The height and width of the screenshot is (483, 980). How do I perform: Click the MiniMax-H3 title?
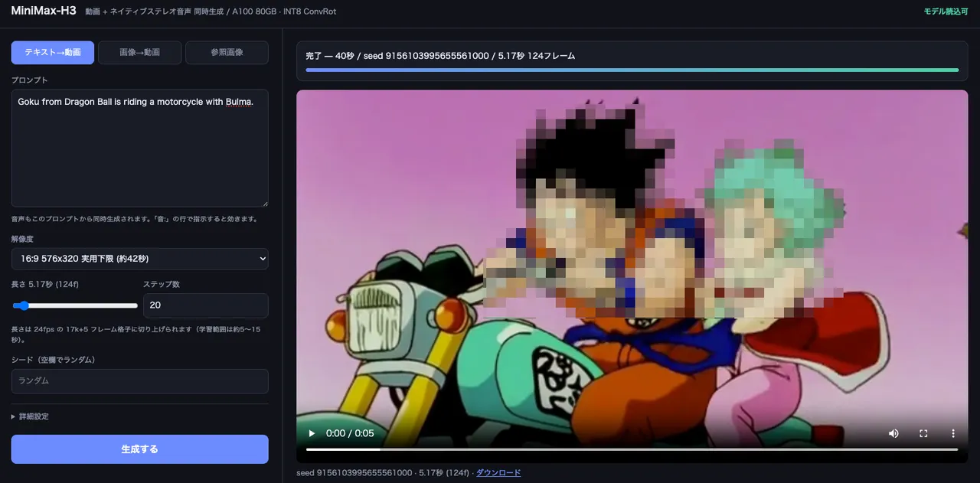pyautogui.click(x=44, y=11)
